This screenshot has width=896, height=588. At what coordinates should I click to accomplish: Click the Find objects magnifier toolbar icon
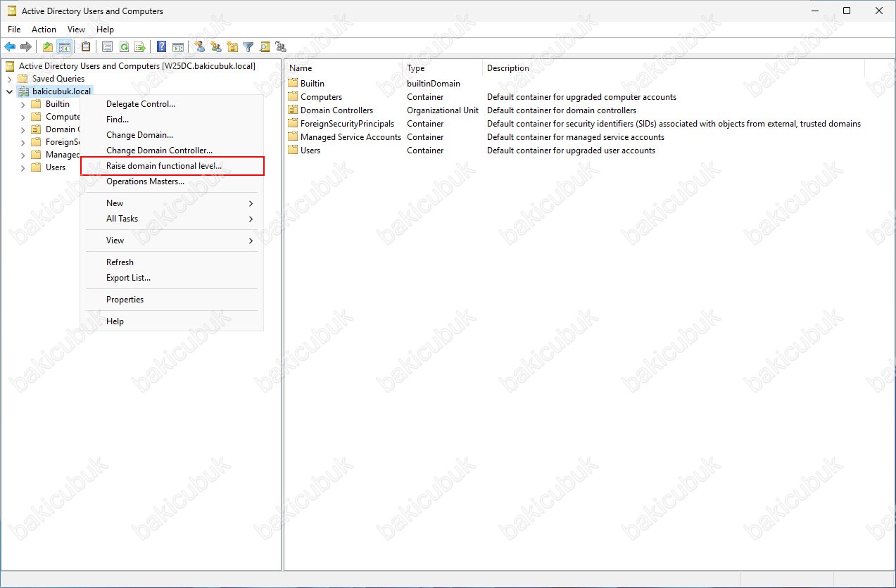pos(265,47)
